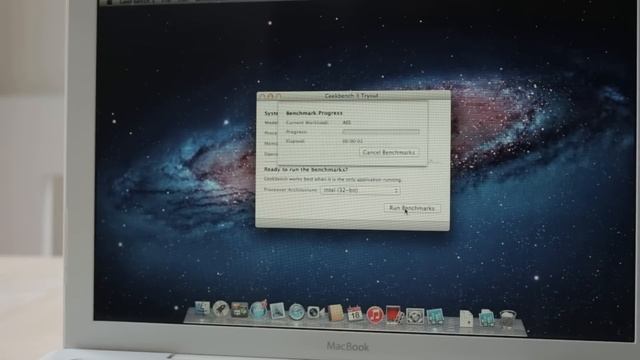
Task: Launch Safari compass icon in the Dock
Action: pos(297,312)
